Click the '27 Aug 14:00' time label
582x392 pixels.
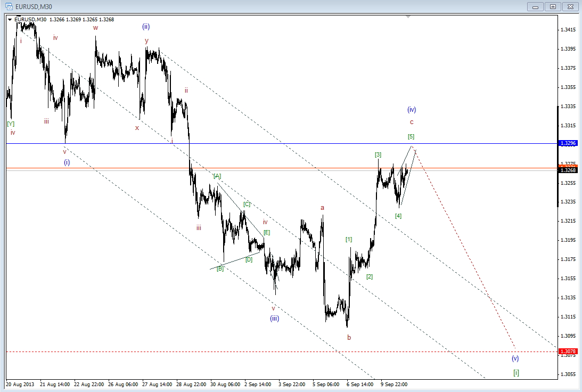(157, 384)
